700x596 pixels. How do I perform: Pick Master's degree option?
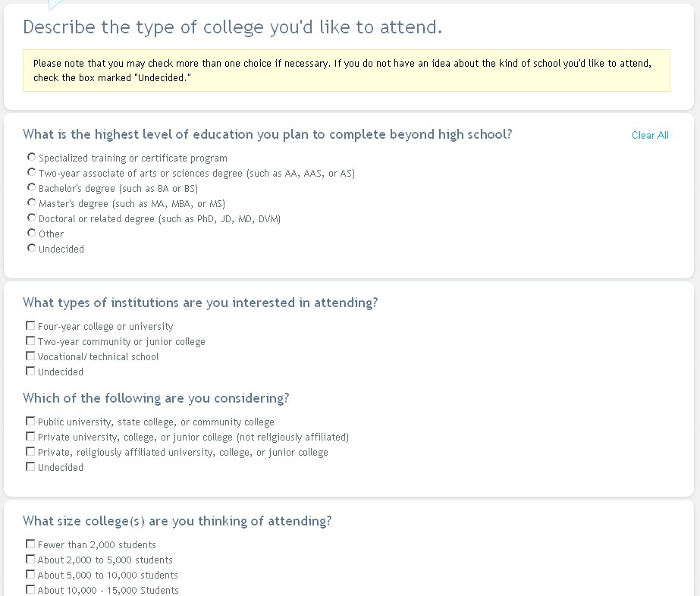[31, 203]
